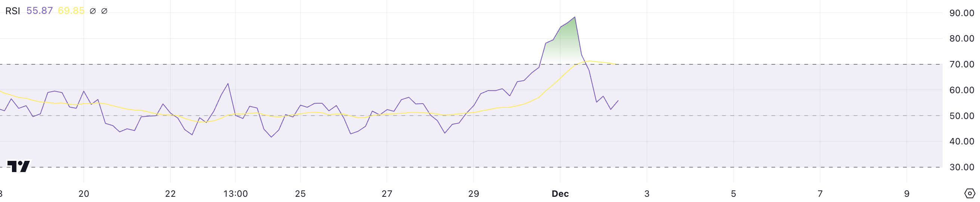The height and width of the screenshot is (202, 980).
Task: Click the purple RSI value 55.87
Action: pyautogui.click(x=40, y=10)
